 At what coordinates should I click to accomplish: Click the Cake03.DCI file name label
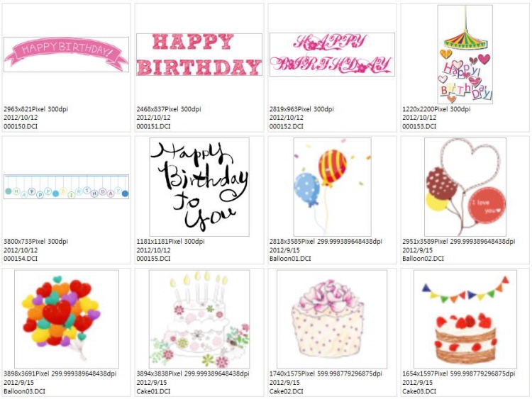(419, 391)
